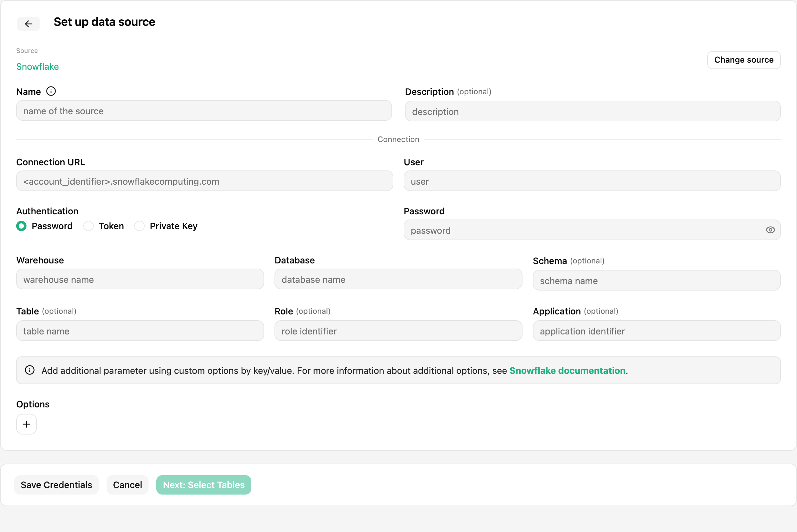
Task: Open the Snowflake documentation link
Action: (x=567, y=371)
